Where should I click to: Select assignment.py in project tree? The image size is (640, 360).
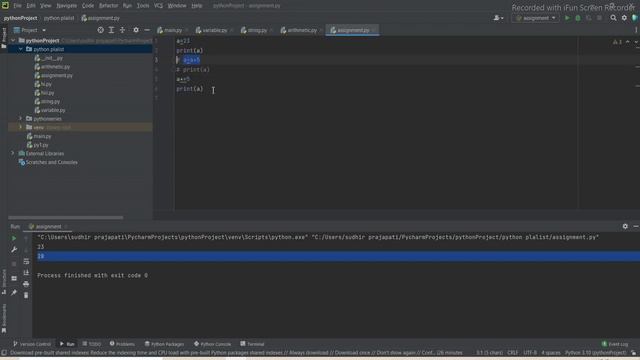pos(53,76)
